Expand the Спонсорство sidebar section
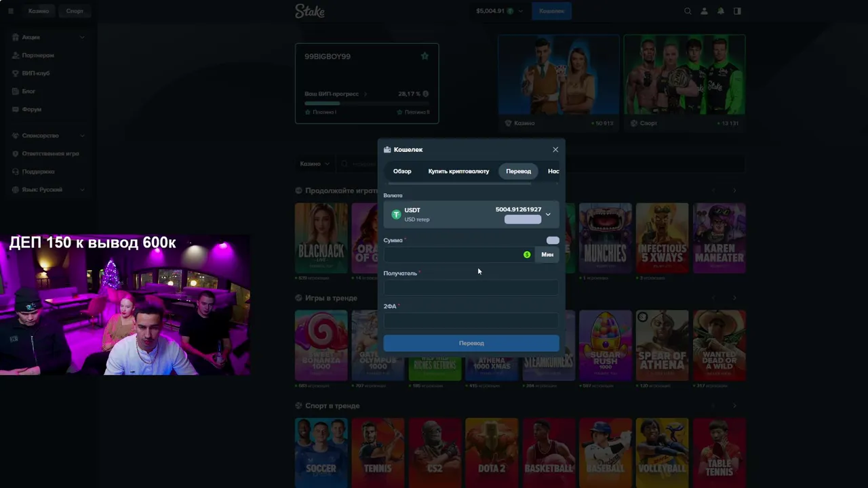 tap(82, 136)
